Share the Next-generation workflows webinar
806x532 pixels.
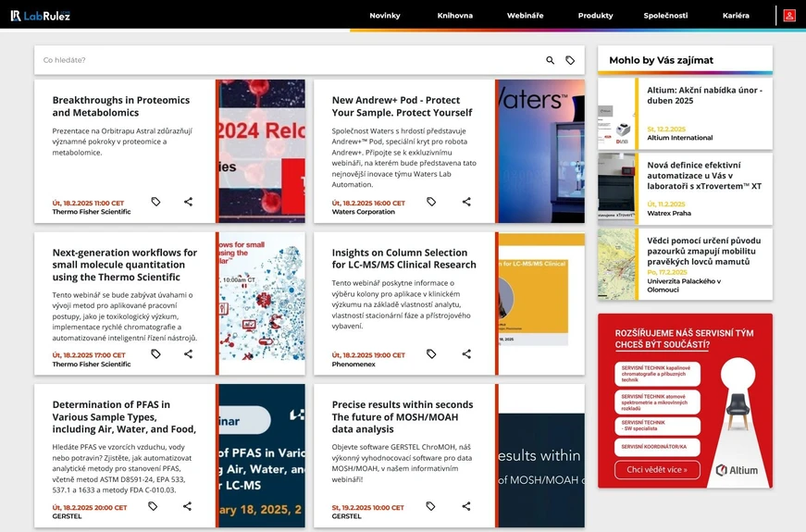point(188,353)
